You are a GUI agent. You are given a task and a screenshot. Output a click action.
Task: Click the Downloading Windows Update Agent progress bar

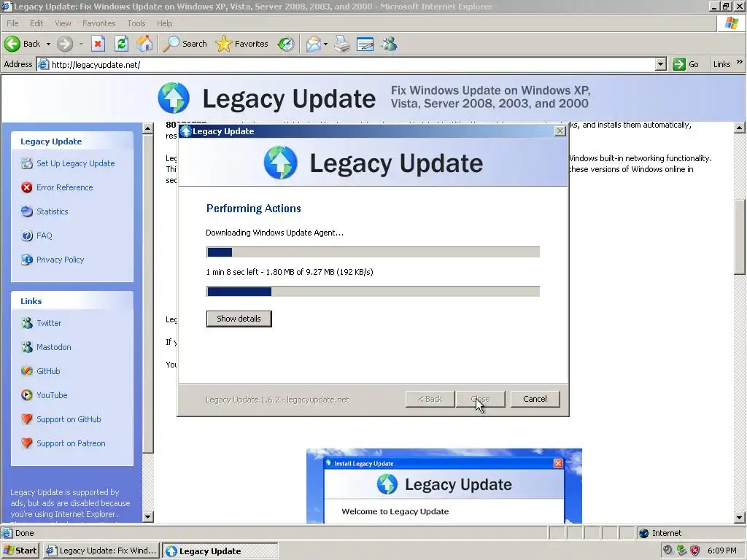(373, 252)
